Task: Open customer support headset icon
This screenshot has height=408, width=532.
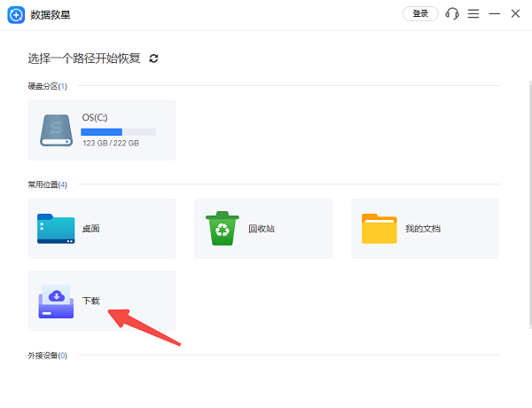Action: pyautogui.click(x=452, y=14)
